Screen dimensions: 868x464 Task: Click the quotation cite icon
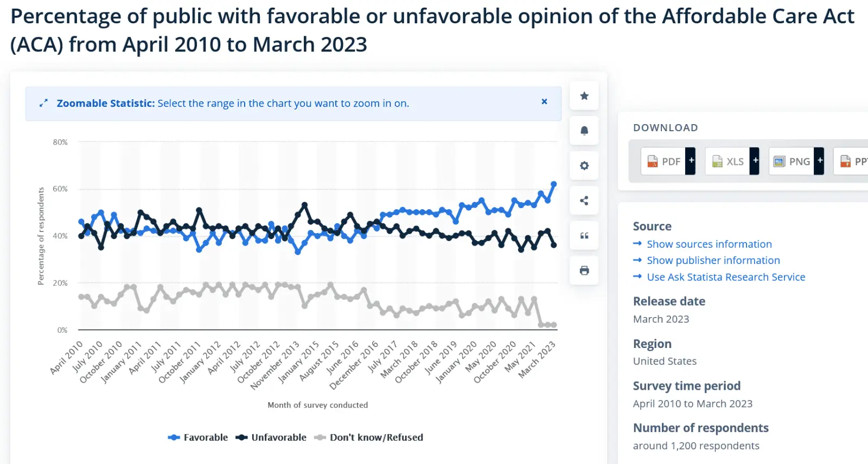(x=584, y=236)
